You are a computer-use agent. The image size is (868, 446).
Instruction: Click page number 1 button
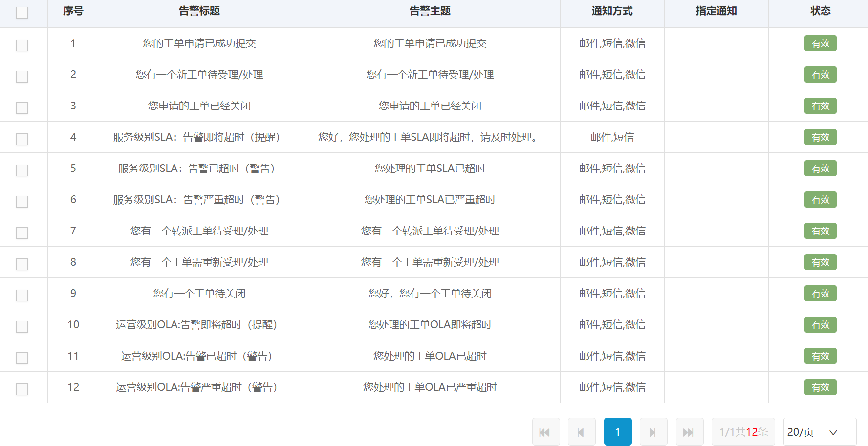coord(617,432)
